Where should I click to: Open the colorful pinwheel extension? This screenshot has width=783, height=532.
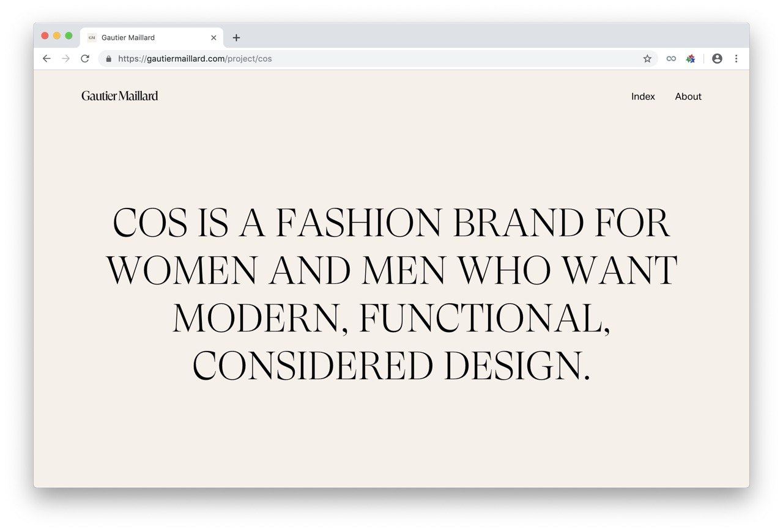(691, 59)
